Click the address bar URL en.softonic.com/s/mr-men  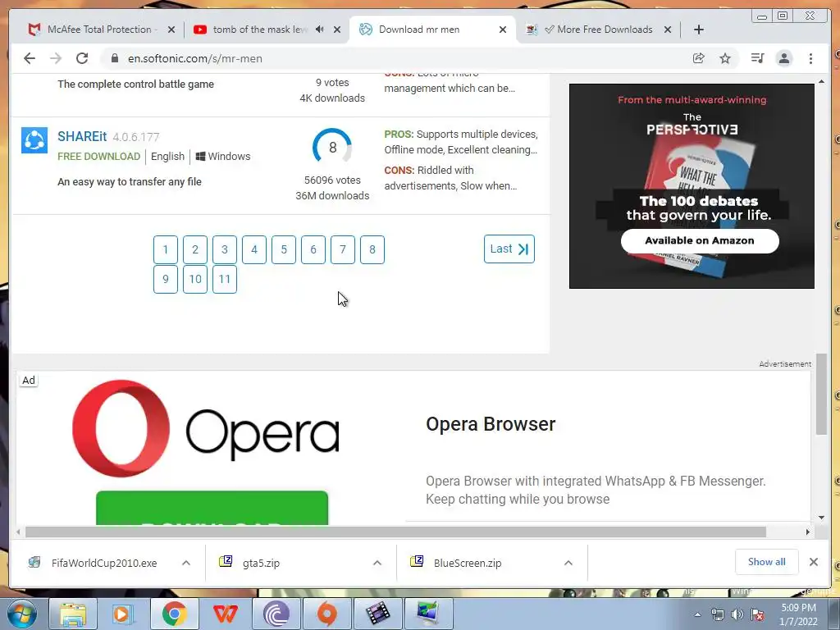coord(195,58)
